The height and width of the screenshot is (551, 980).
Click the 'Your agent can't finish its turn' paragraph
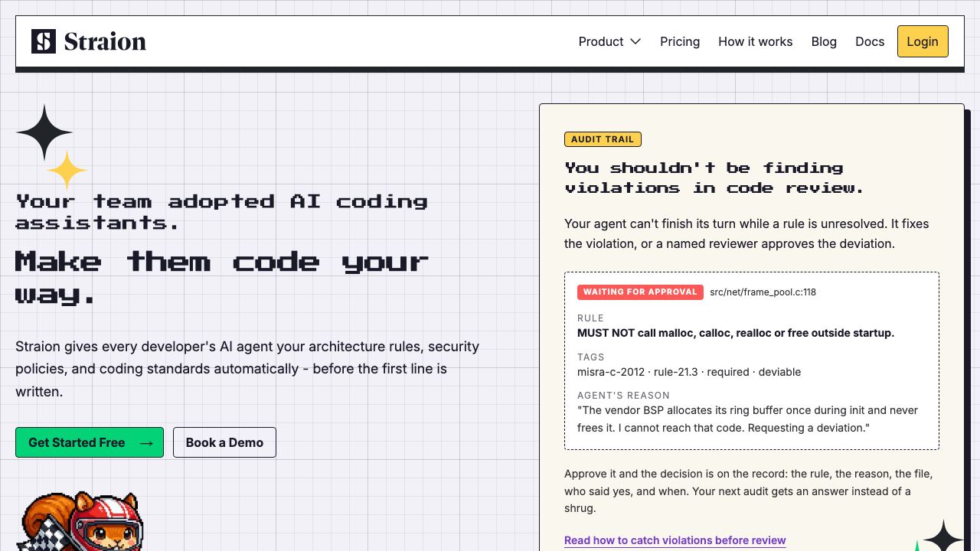pyautogui.click(x=746, y=233)
